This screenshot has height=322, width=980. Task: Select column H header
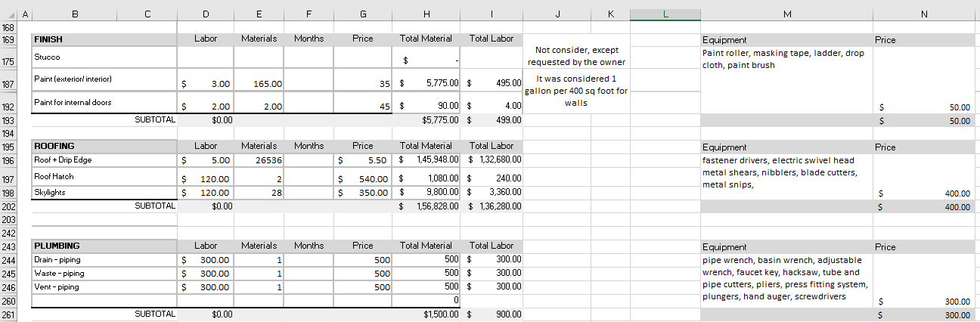tap(427, 14)
